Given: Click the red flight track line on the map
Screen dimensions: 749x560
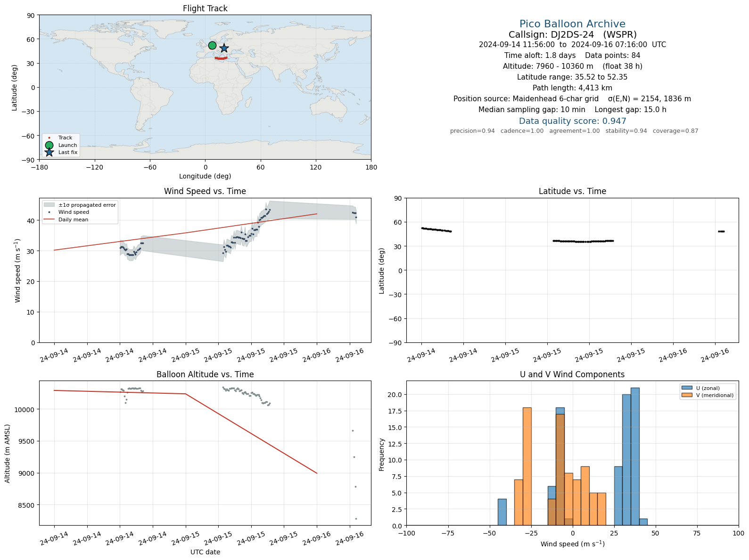Looking at the screenshot, I should [x=221, y=58].
